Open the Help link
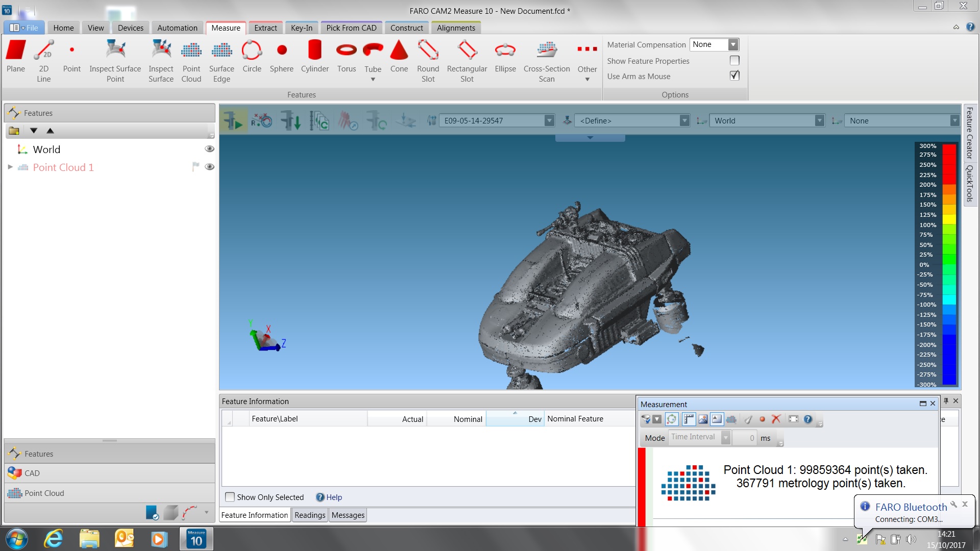The image size is (980, 551). (334, 497)
